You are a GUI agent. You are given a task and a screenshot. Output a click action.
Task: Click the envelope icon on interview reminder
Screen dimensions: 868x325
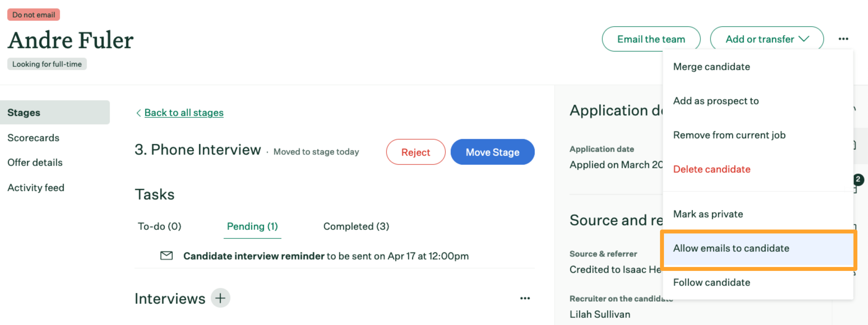(x=166, y=256)
